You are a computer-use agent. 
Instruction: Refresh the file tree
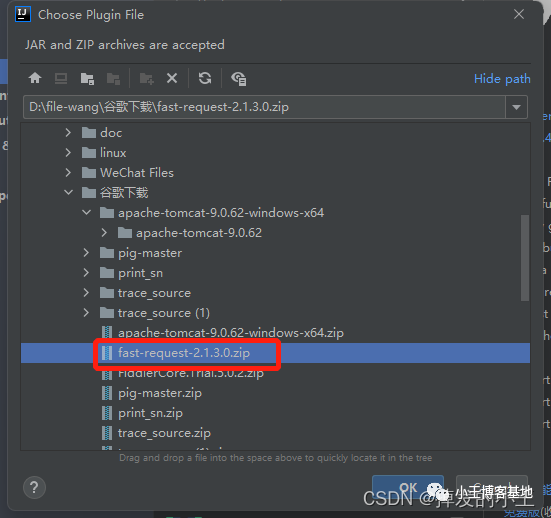pyautogui.click(x=205, y=78)
